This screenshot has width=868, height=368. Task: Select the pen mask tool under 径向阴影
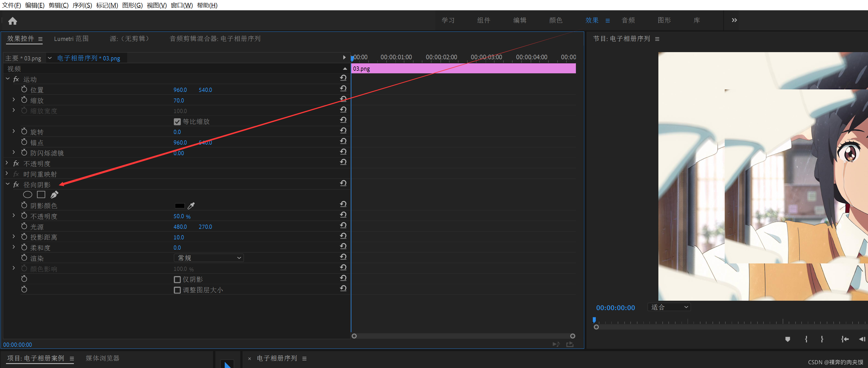[x=54, y=194]
